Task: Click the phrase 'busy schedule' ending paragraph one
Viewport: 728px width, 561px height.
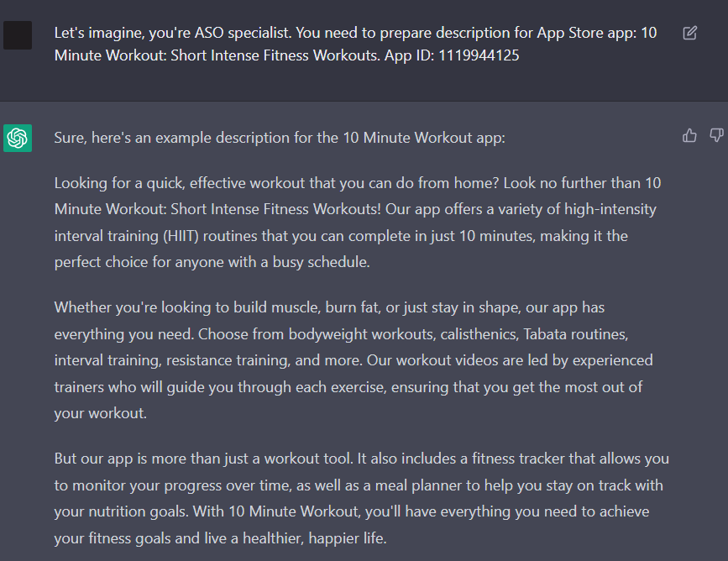Action: coord(321,262)
